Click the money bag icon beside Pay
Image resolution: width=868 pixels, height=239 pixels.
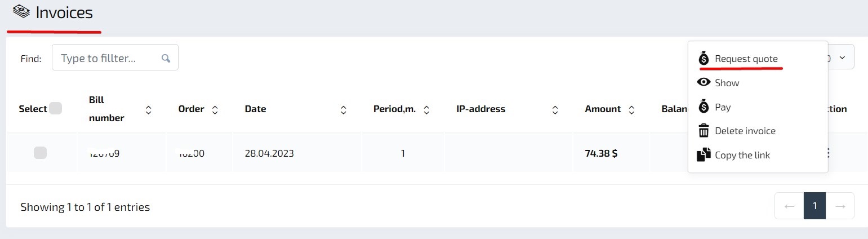(x=704, y=107)
